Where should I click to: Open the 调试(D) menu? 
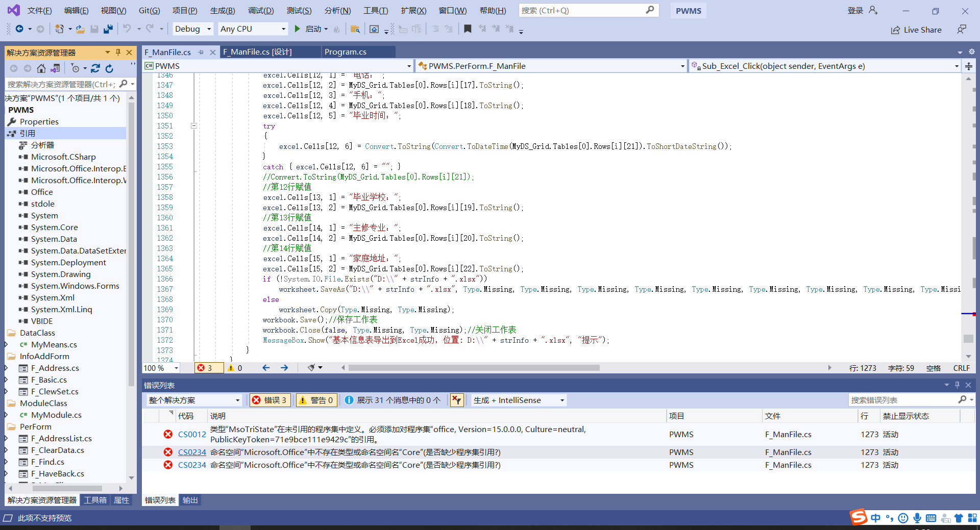tap(261, 10)
